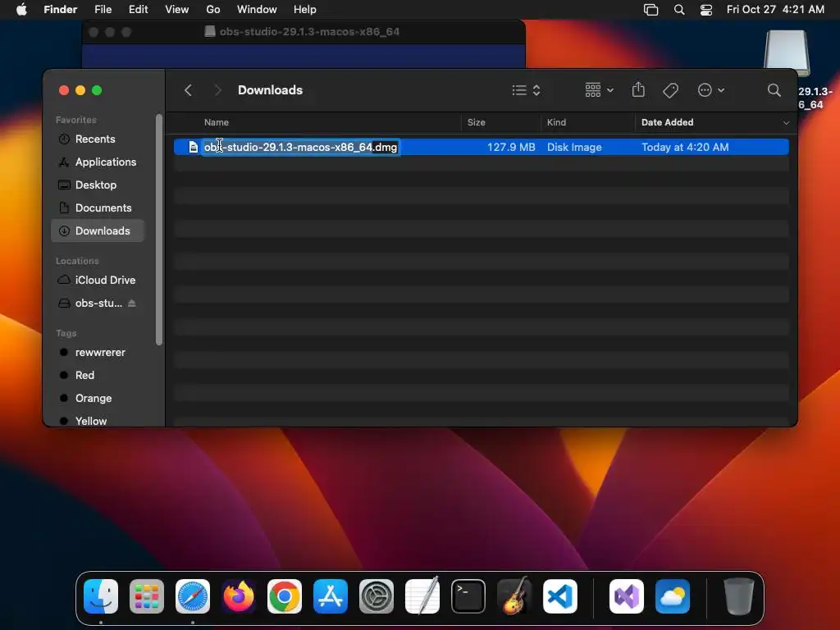Screen dimensions: 840x630
Task: Open Launchpad from the Dock
Action: tap(147, 596)
